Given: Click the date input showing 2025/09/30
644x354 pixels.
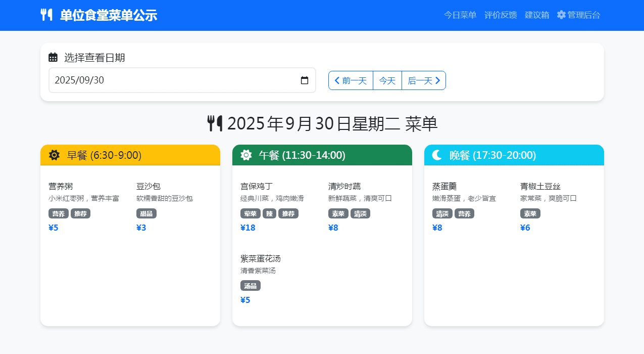Looking at the screenshot, I should click(172, 80).
